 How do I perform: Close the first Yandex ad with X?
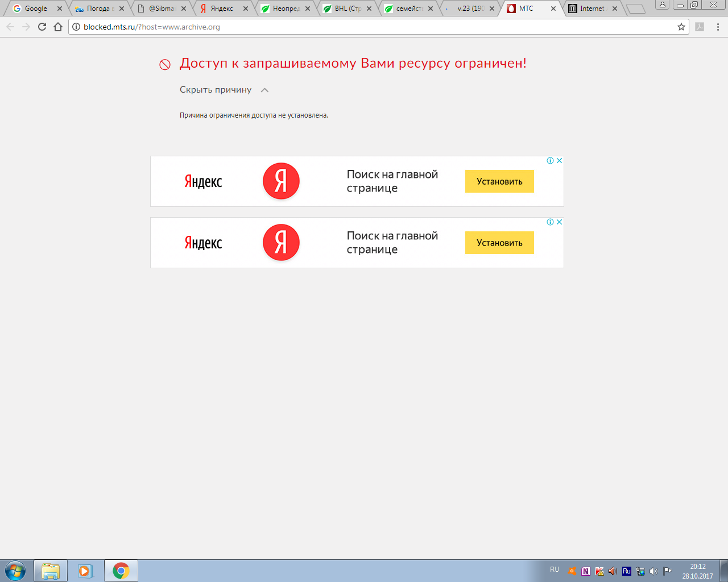click(x=559, y=161)
